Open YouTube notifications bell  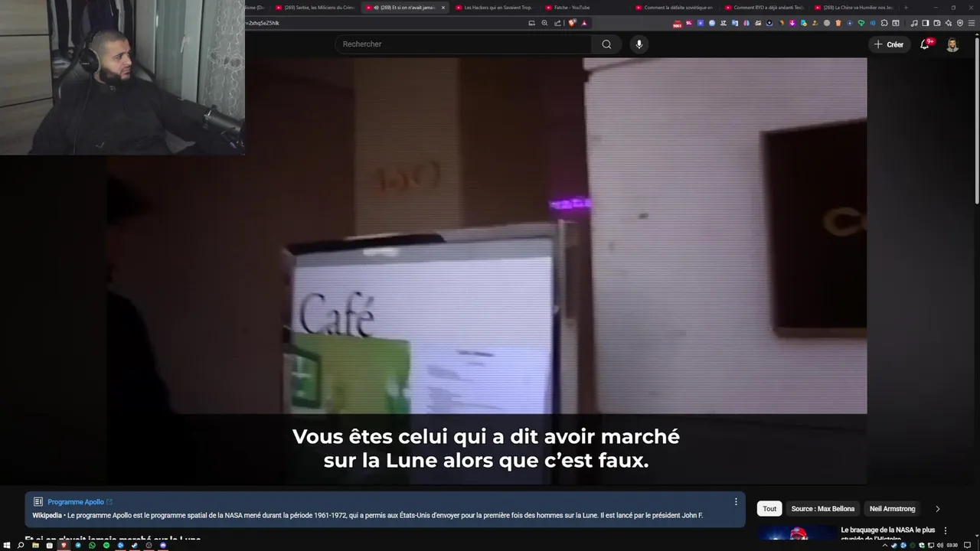(x=925, y=44)
